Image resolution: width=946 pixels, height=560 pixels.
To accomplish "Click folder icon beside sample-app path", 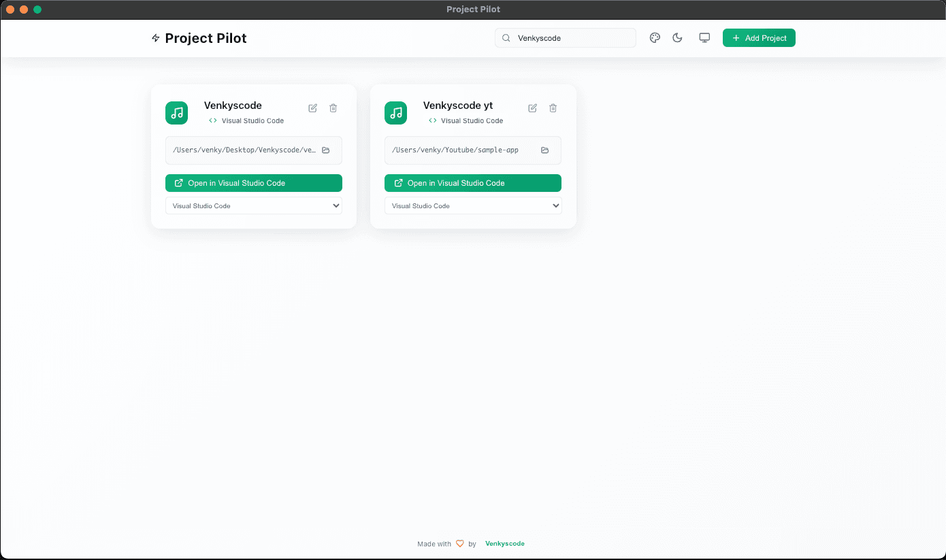I will coord(544,150).
